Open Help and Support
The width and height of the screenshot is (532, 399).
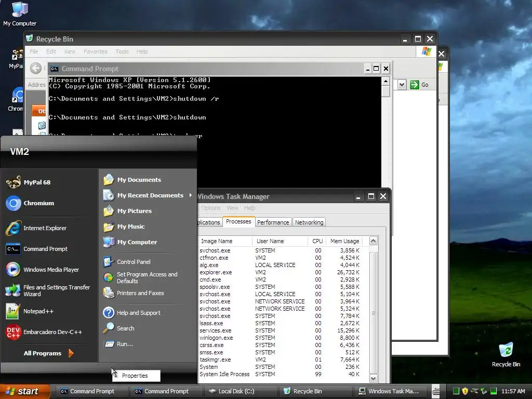coord(132,312)
